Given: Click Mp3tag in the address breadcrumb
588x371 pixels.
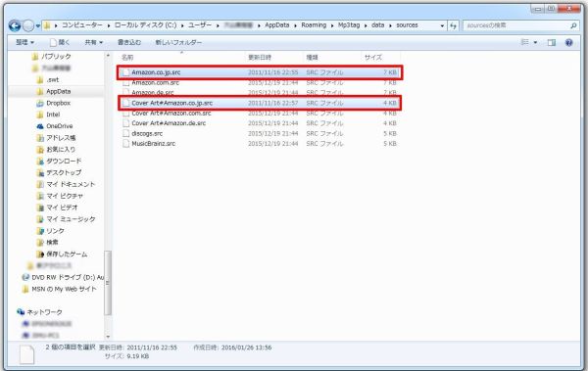Looking at the screenshot, I should [x=349, y=25].
